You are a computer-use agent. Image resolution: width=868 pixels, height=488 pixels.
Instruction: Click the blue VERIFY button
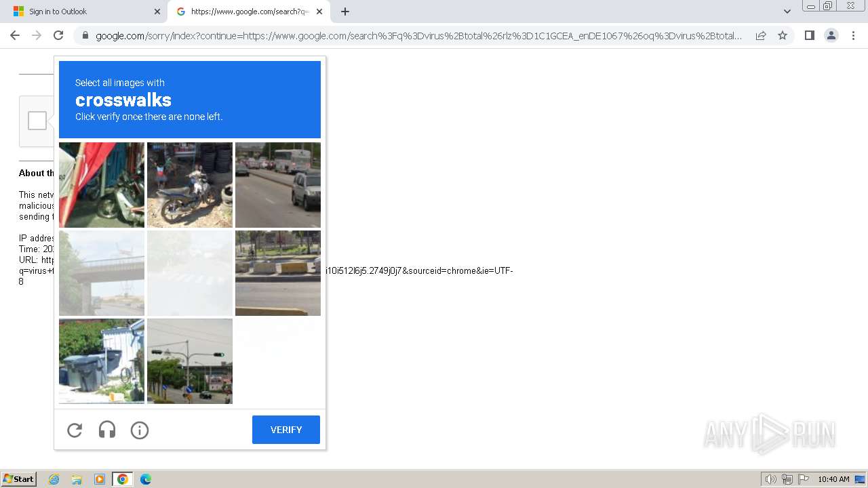[x=286, y=430]
